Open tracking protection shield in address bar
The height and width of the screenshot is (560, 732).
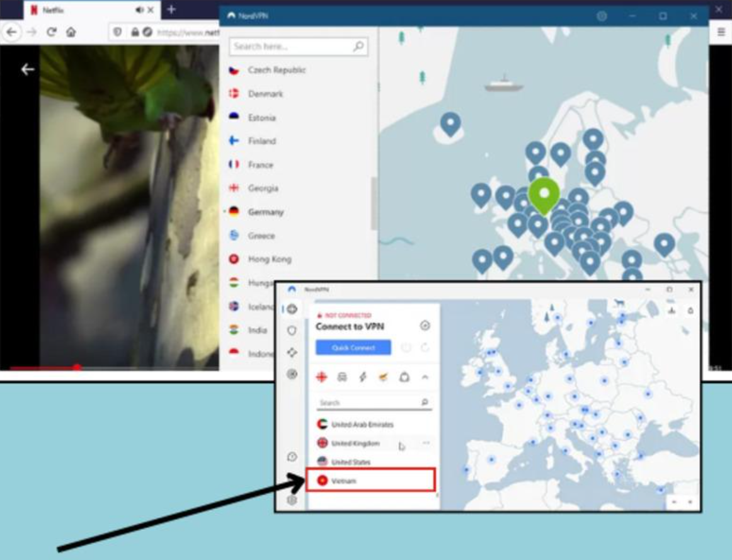point(118,32)
